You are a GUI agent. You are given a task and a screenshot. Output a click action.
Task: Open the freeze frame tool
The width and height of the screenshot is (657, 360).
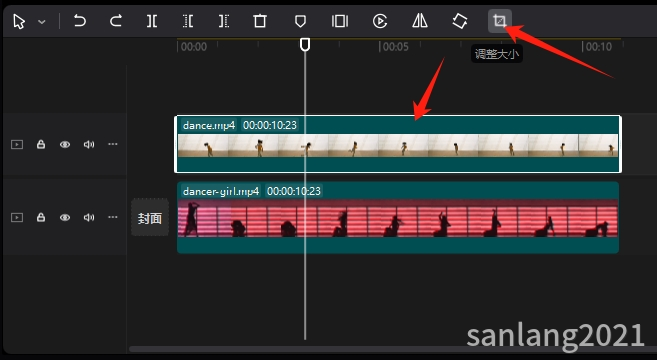[340, 21]
